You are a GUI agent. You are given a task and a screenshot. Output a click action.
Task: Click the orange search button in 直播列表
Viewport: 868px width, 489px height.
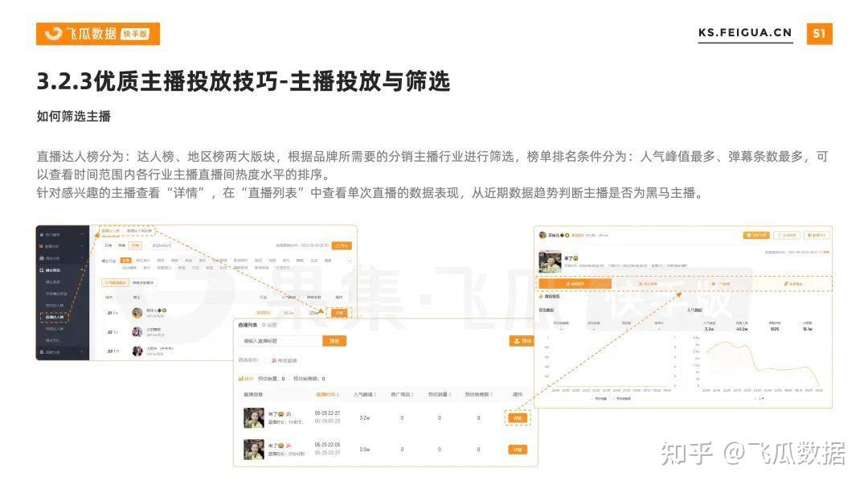(x=334, y=341)
